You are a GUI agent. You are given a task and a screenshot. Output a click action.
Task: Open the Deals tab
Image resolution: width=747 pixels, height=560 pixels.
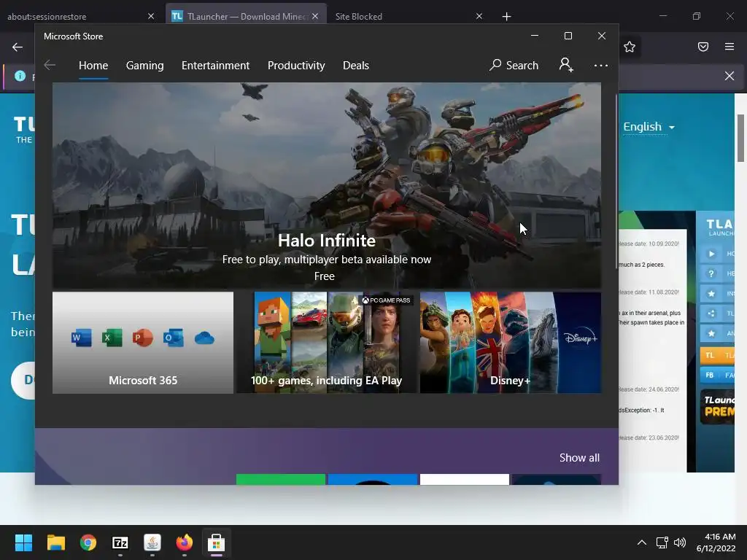pos(356,65)
